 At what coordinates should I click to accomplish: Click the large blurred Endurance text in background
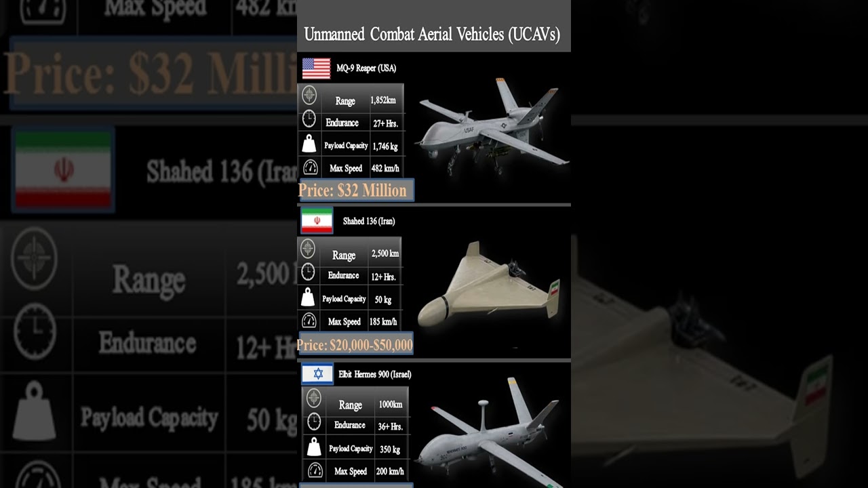147,343
